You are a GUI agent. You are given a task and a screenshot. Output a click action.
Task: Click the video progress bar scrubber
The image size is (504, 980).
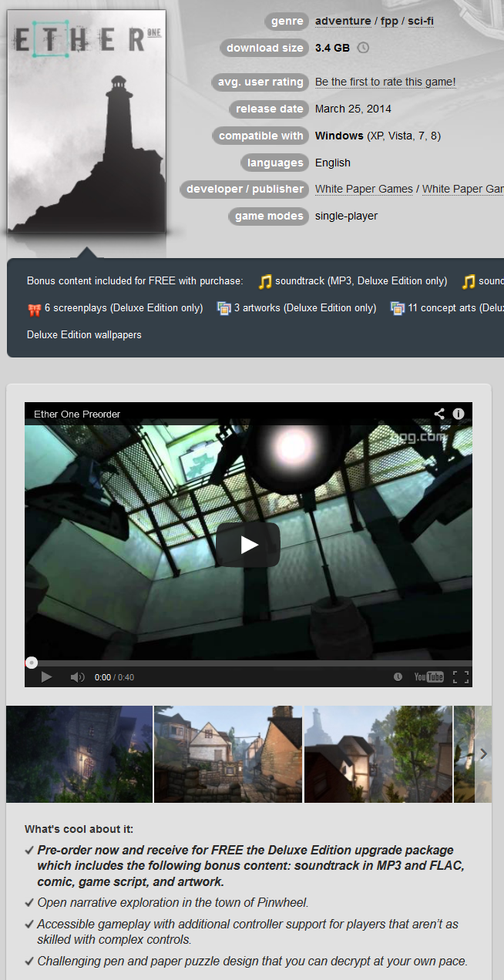(x=31, y=663)
